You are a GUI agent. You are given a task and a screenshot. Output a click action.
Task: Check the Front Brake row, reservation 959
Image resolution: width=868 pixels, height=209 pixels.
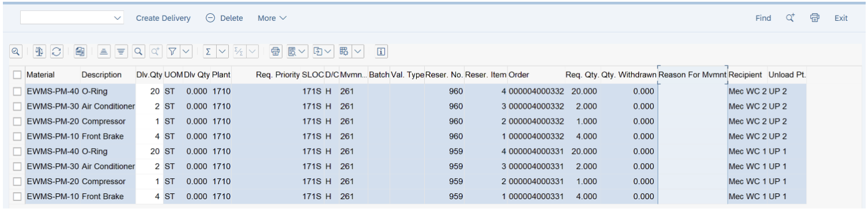tap(17, 196)
